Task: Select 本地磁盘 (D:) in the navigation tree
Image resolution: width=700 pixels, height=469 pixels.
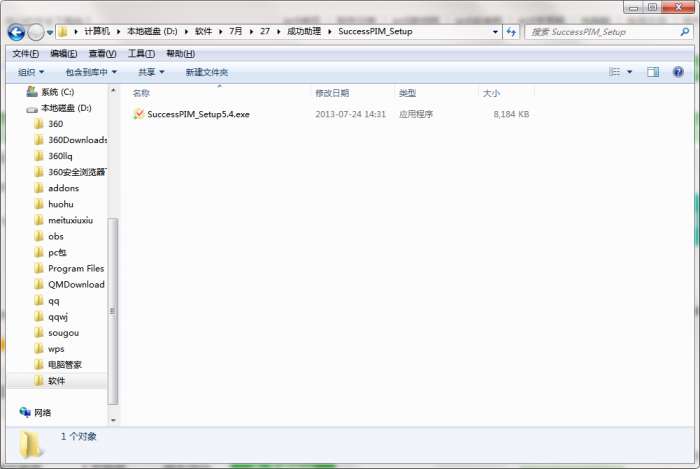Action: (x=66, y=108)
